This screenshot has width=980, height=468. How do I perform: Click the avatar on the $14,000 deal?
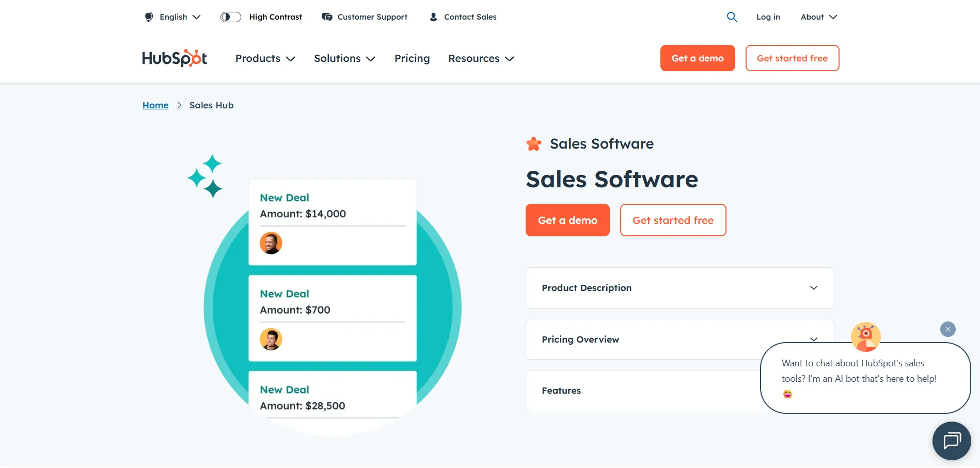click(x=271, y=243)
